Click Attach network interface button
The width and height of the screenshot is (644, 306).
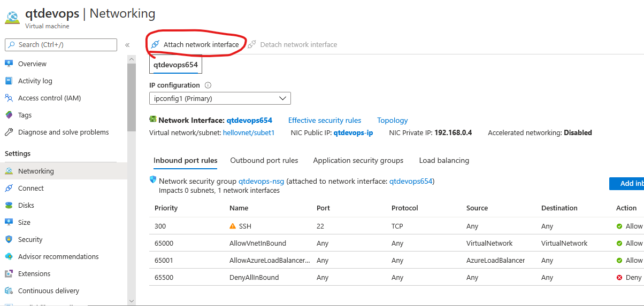(195, 44)
